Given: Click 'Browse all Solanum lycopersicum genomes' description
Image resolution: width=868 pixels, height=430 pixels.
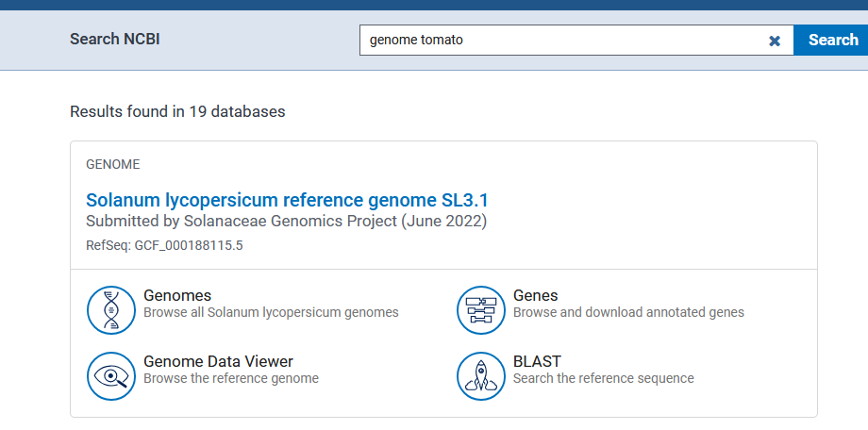Looking at the screenshot, I should [x=271, y=312].
